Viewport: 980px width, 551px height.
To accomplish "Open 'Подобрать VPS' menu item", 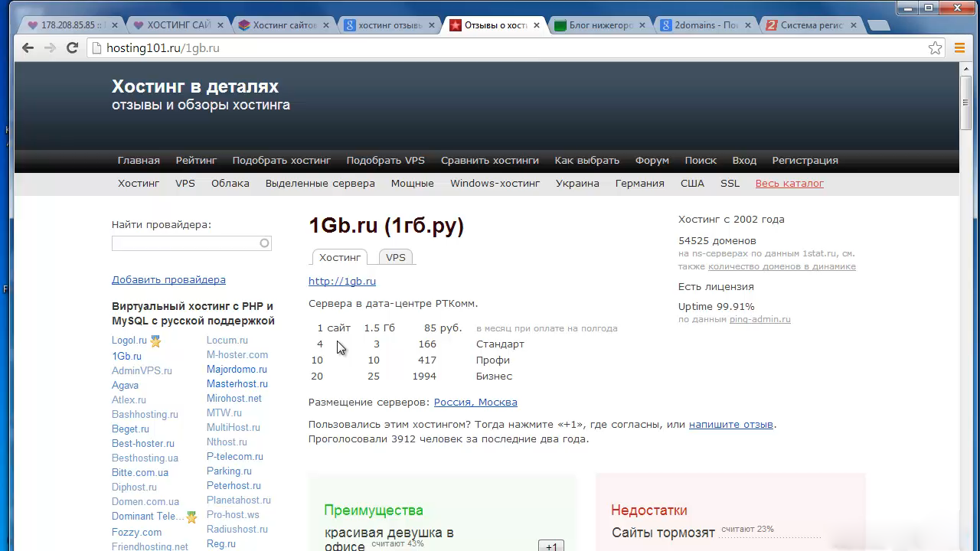I will [385, 161].
